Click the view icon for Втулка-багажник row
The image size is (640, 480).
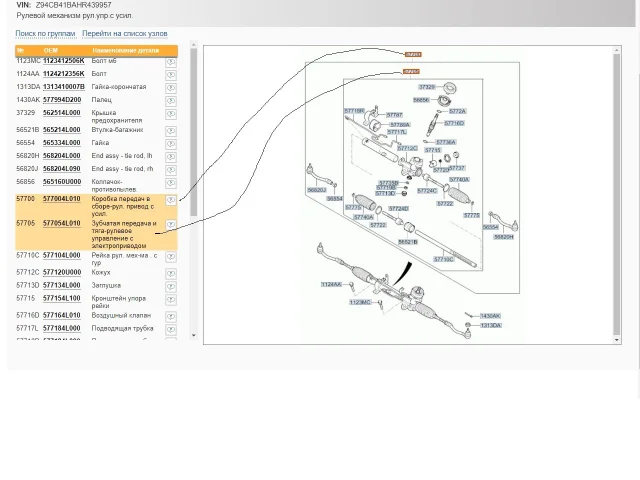pyautogui.click(x=170, y=131)
